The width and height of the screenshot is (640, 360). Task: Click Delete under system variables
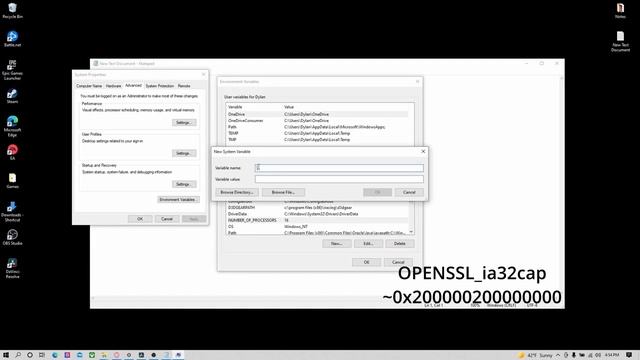(x=400, y=244)
